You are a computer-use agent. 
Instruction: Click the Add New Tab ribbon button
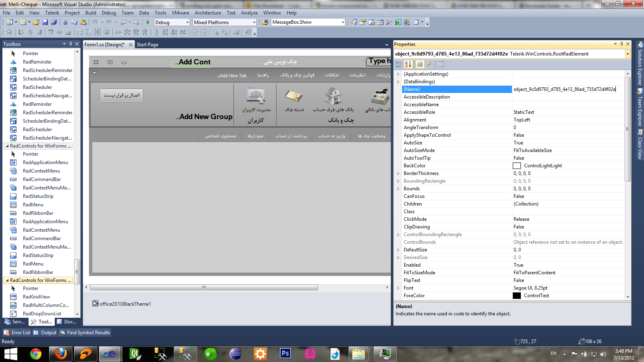coord(232,76)
